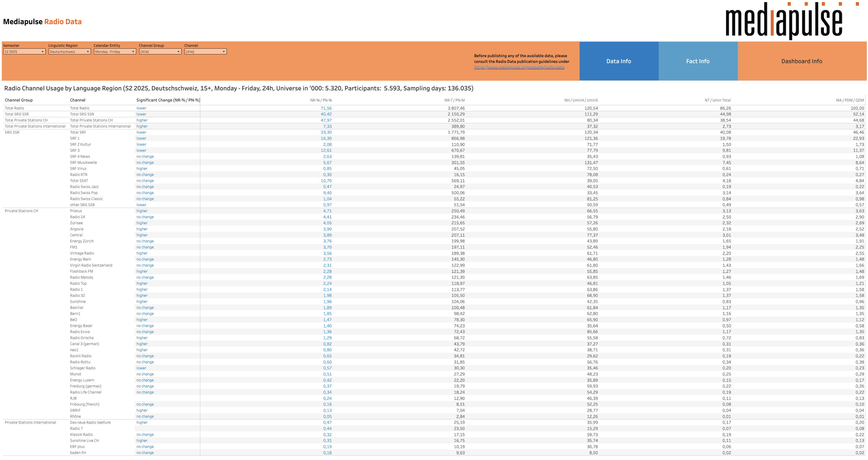Click the Channel Group column header
868x460 pixels.
click(18, 100)
